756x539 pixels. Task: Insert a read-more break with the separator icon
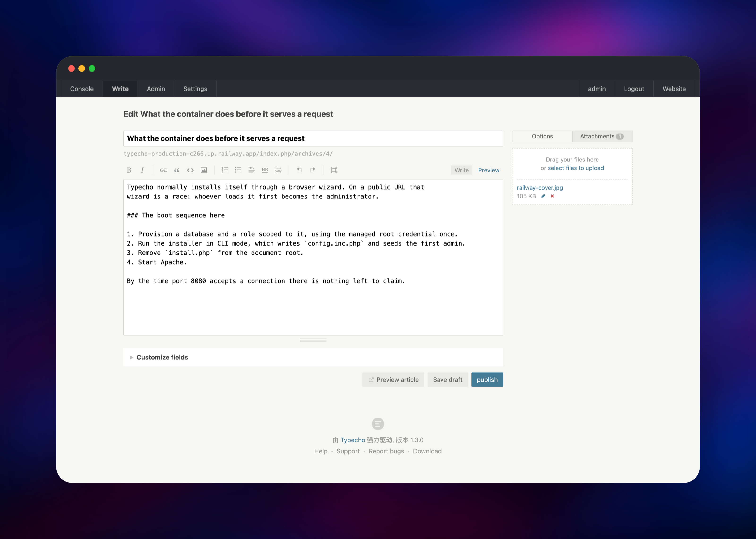[x=278, y=170]
